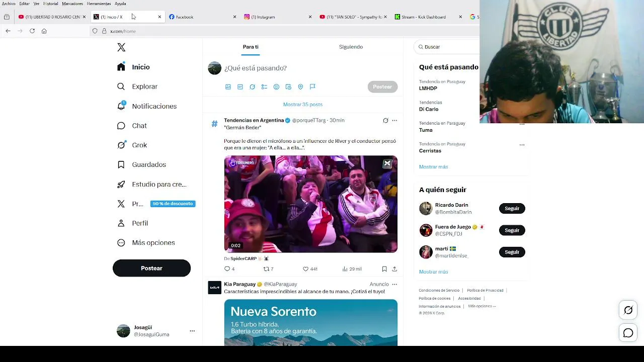This screenshot has width=644, height=362.
Task: Open Grok from sidebar
Action: (132, 145)
